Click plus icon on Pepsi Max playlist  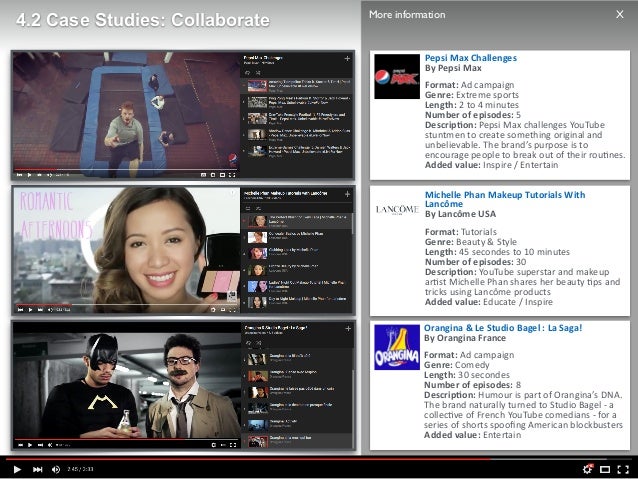(347, 58)
